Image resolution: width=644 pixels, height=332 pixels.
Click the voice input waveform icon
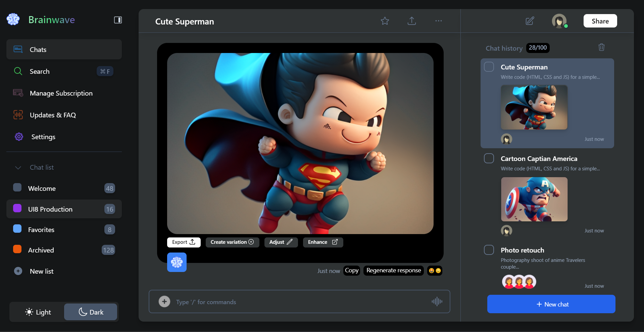437,301
